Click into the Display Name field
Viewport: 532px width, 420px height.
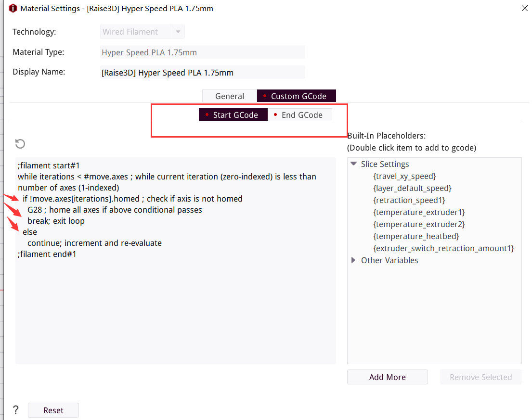coord(203,73)
